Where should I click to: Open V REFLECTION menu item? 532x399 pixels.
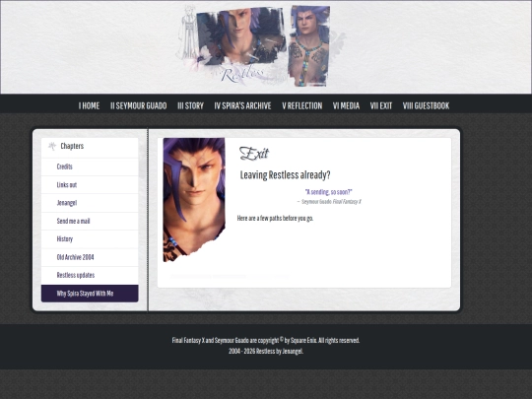(302, 105)
